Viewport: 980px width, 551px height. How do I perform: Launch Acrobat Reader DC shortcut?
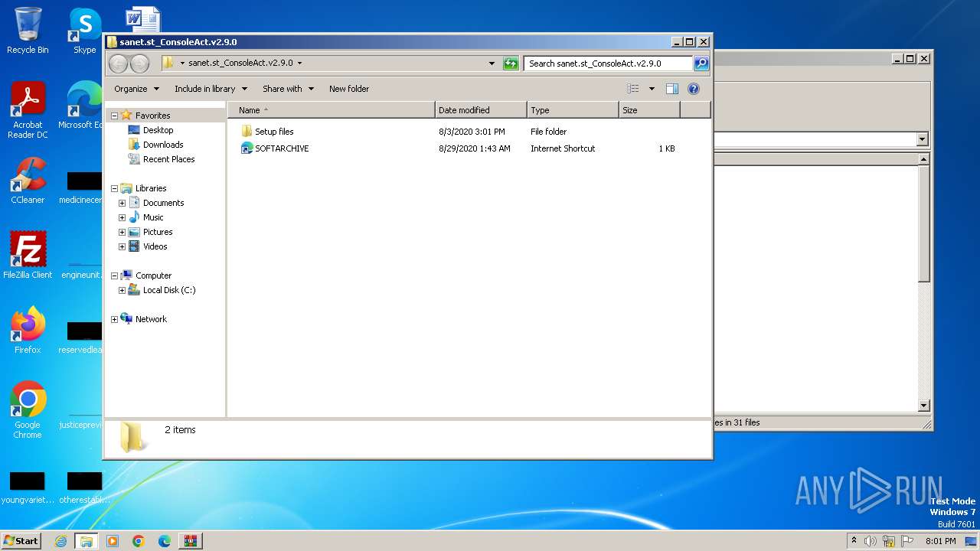tap(28, 111)
